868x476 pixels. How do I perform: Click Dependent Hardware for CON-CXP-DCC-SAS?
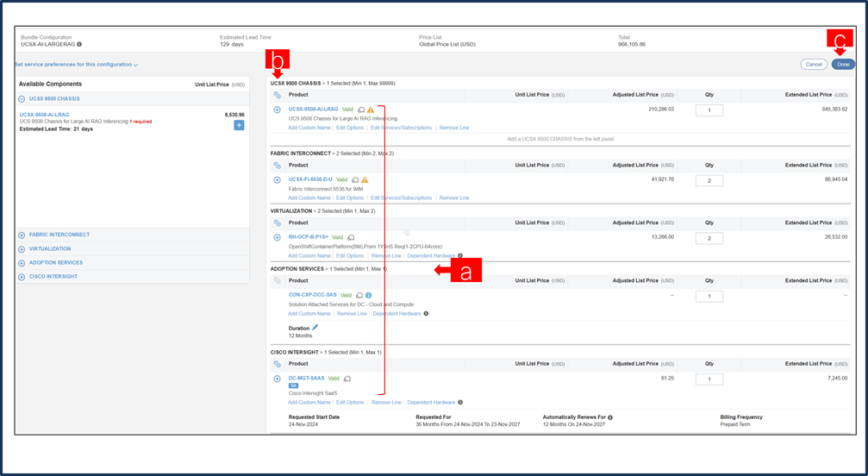pos(397,314)
